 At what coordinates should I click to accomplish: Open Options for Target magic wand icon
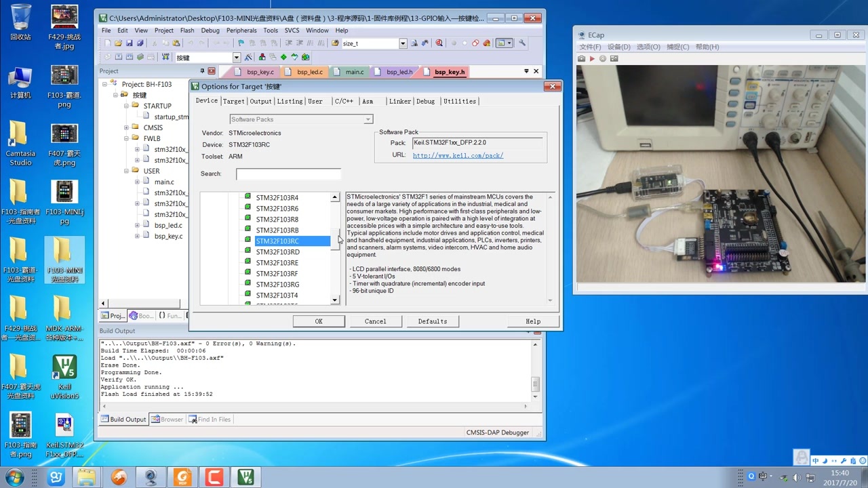click(x=248, y=58)
